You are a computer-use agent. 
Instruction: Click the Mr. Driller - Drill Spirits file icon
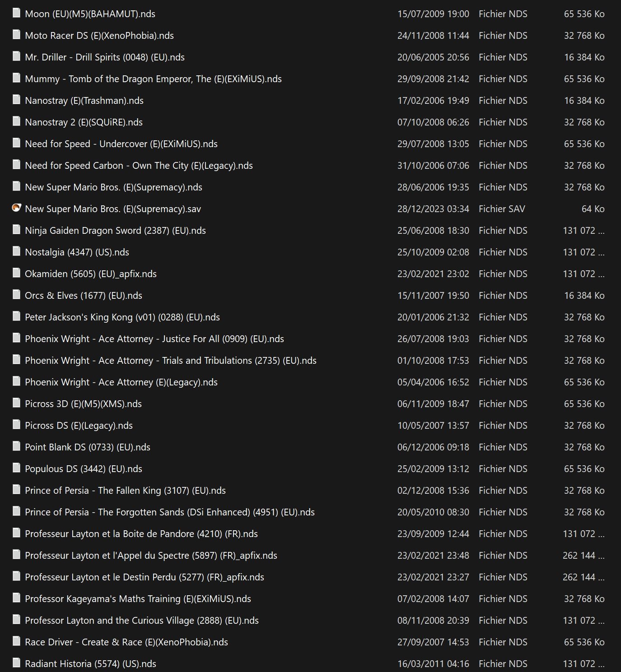pyautogui.click(x=16, y=56)
